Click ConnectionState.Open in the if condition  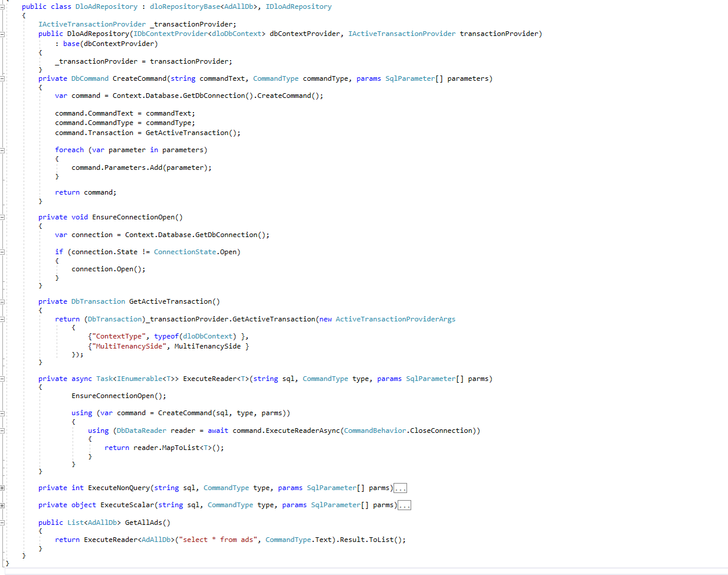point(195,252)
